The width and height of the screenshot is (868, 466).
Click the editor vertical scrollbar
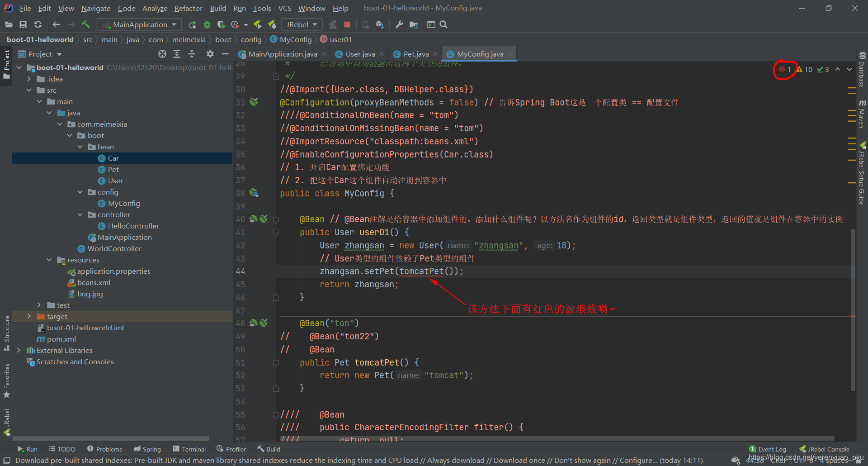[x=853, y=310]
